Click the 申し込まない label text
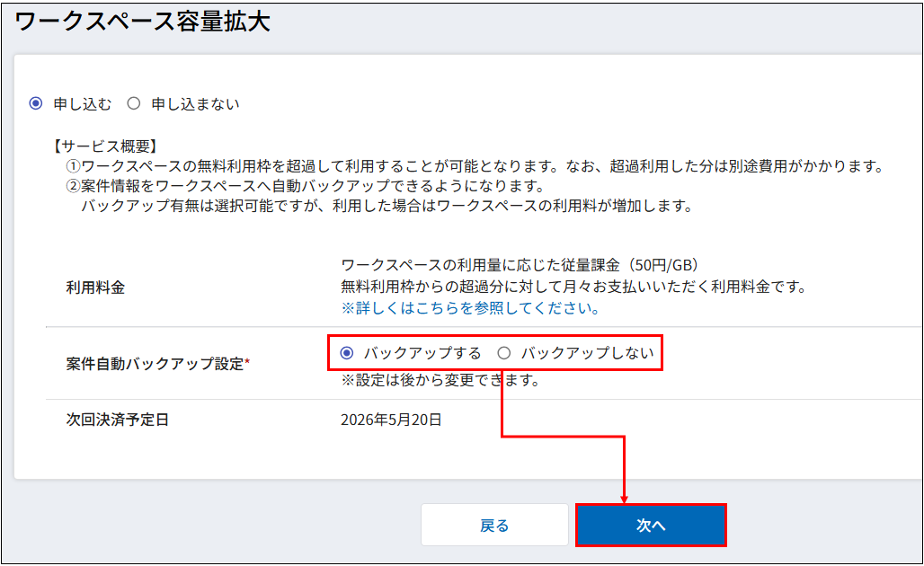The width and height of the screenshot is (924, 566). coord(195,103)
